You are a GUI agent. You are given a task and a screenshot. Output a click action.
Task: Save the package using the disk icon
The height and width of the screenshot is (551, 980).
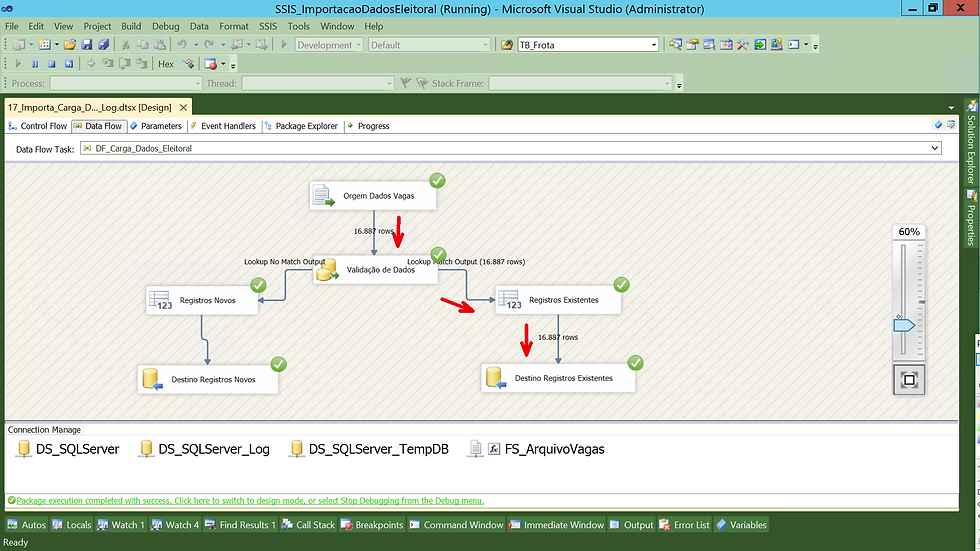click(87, 45)
